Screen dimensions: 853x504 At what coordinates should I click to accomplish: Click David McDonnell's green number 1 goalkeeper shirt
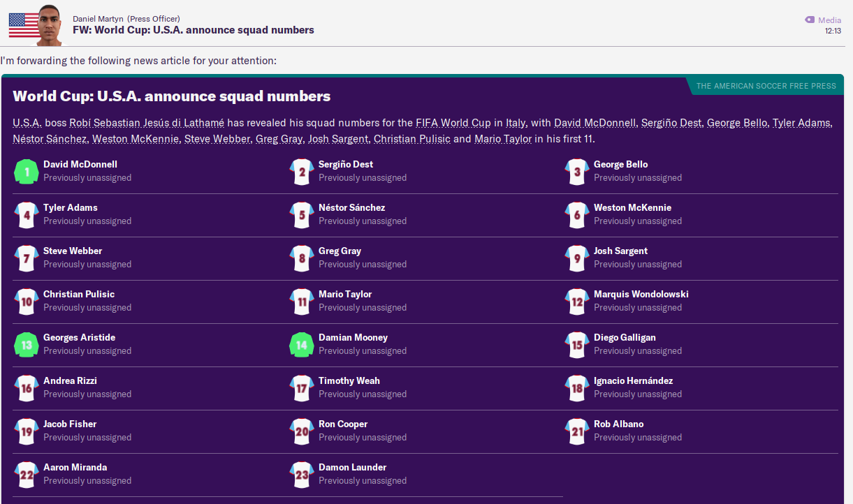[27, 172]
